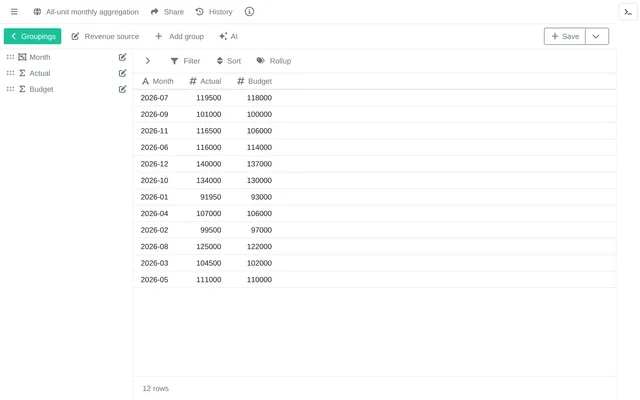Grab the drag handle for Budget field
Image resolution: width=640 pixels, height=400 pixels.
10,89
